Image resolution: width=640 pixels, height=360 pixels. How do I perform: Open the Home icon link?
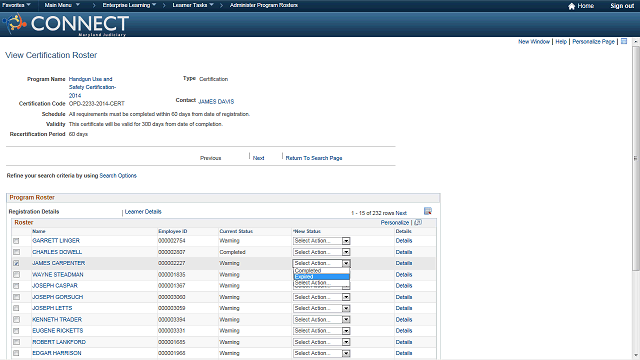pyautogui.click(x=581, y=6)
